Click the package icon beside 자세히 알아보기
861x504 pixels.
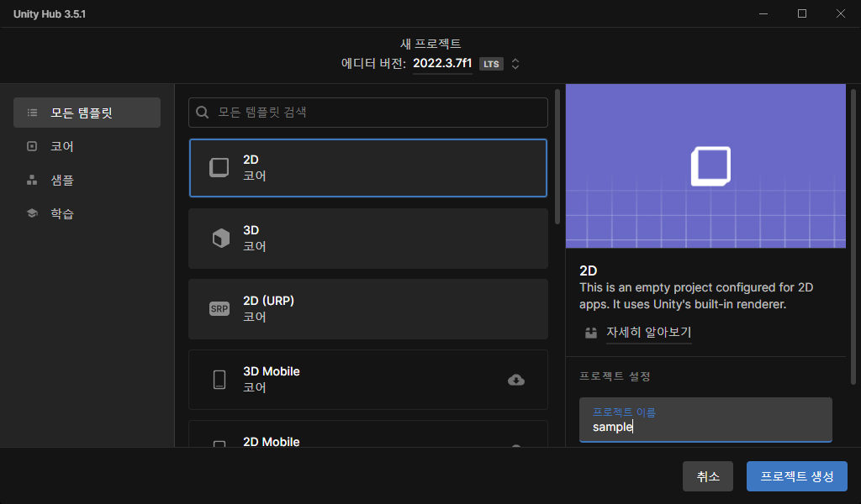click(591, 333)
